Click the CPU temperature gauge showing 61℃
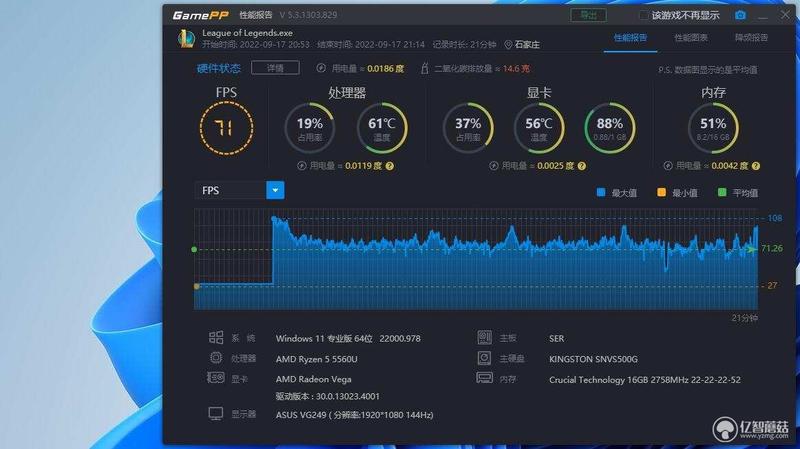800x449 pixels. click(382, 128)
